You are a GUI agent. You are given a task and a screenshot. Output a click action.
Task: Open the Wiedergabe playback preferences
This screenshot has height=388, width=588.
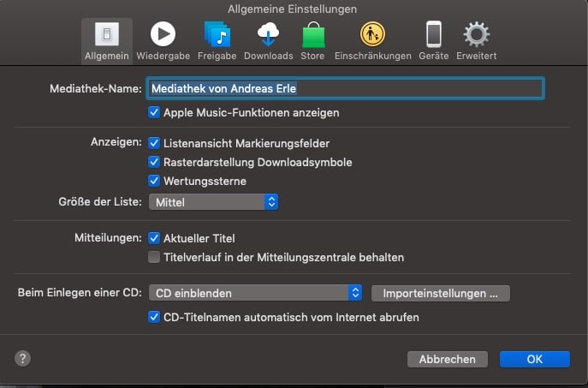pos(163,41)
